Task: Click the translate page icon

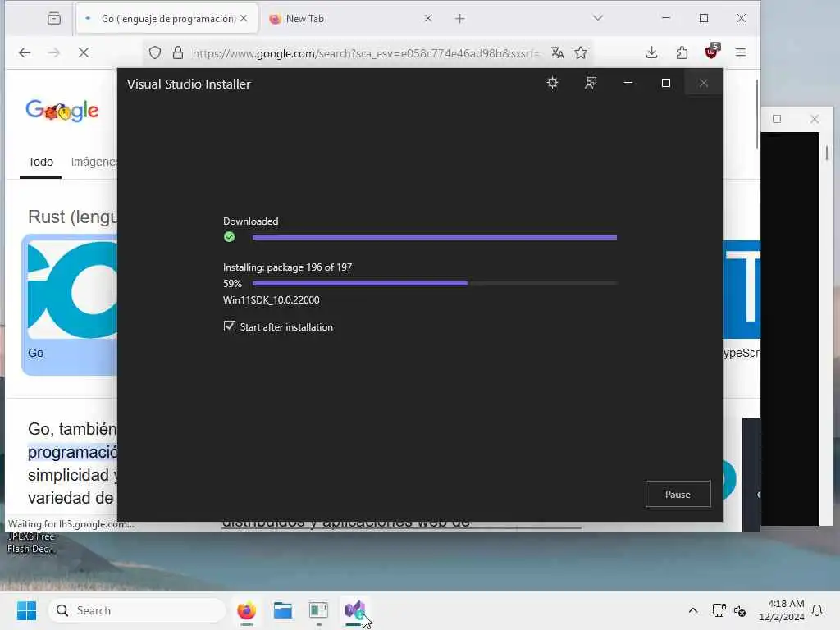Action: pos(557,52)
